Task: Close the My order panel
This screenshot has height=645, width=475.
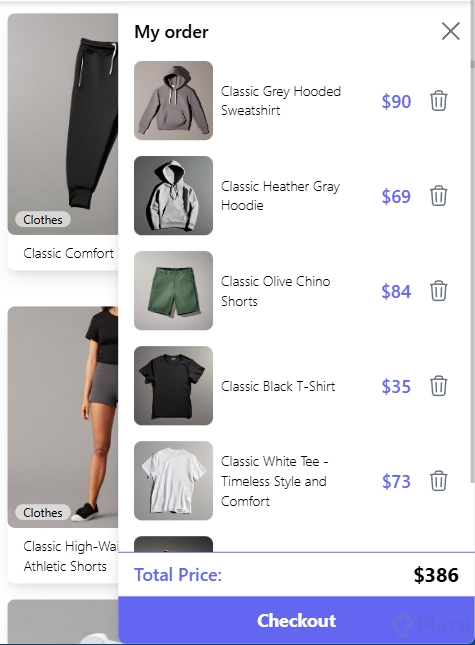Action: tap(451, 31)
